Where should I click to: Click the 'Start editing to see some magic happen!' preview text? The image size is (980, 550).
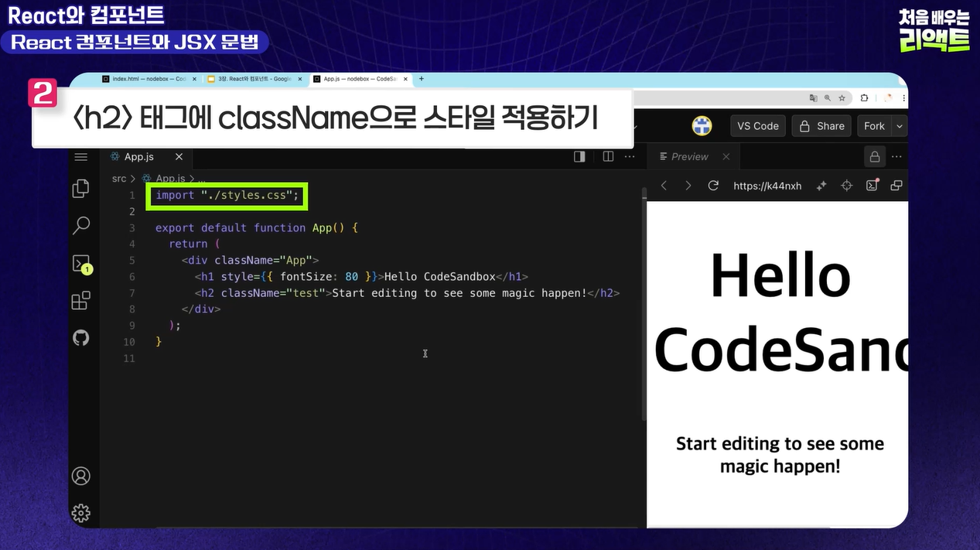[x=780, y=455]
